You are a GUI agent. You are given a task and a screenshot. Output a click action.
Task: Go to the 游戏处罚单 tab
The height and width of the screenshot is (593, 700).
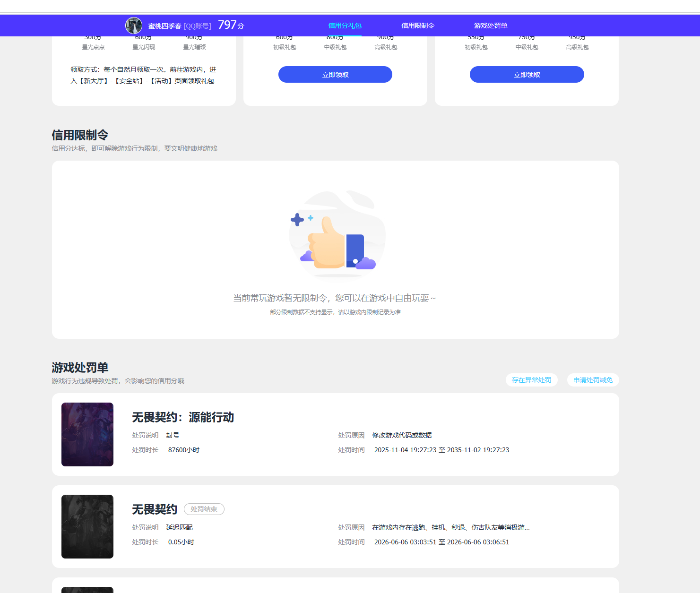[491, 26]
